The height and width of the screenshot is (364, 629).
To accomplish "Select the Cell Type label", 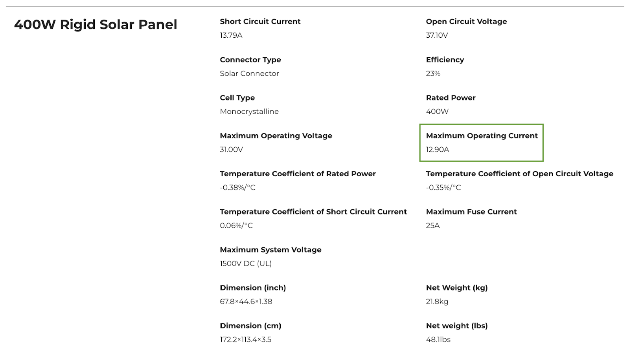I will pos(237,98).
